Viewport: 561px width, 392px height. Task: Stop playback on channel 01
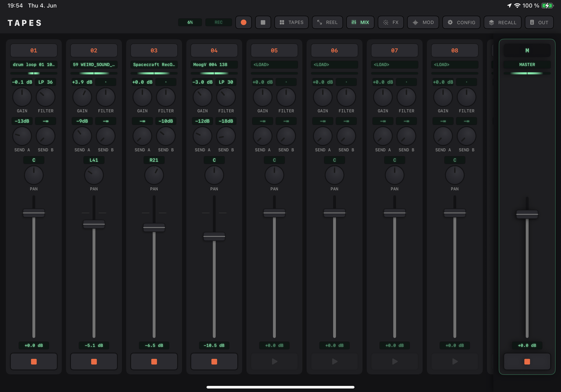pos(34,362)
